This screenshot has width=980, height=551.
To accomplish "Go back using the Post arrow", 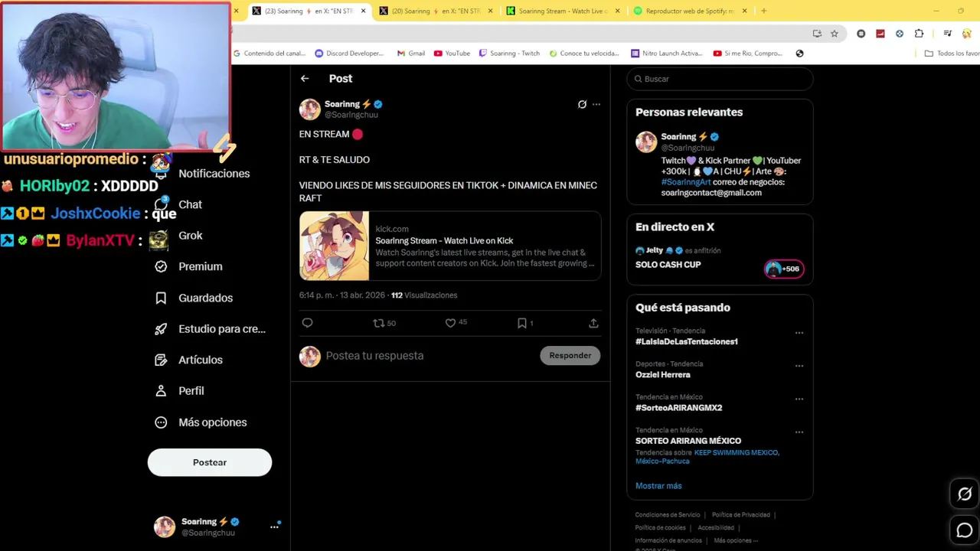I will click(x=305, y=79).
